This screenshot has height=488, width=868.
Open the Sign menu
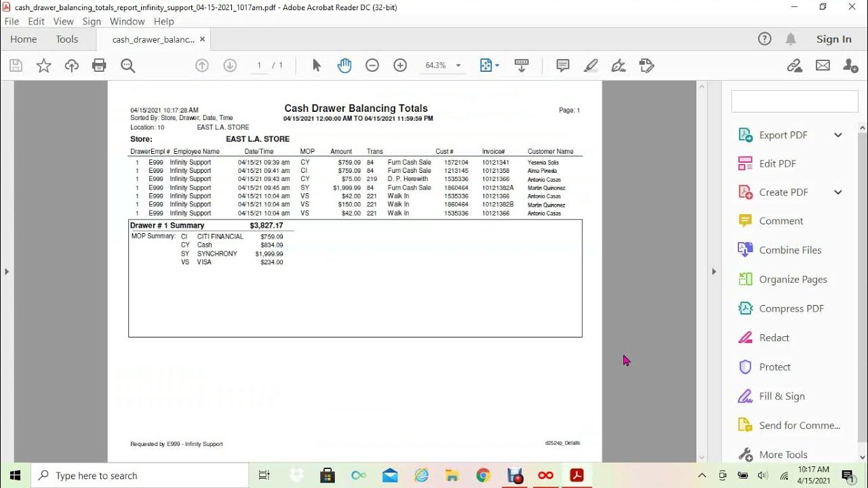coord(92,22)
